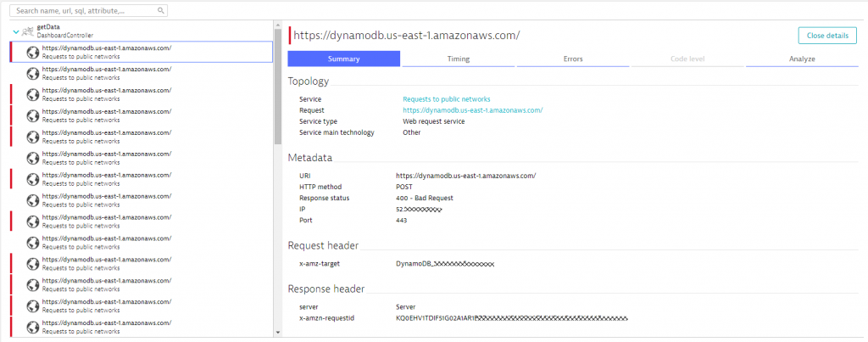Open the Requests to public networks service link
Image resolution: width=868 pixels, height=342 pixels.
click(446, 99)
